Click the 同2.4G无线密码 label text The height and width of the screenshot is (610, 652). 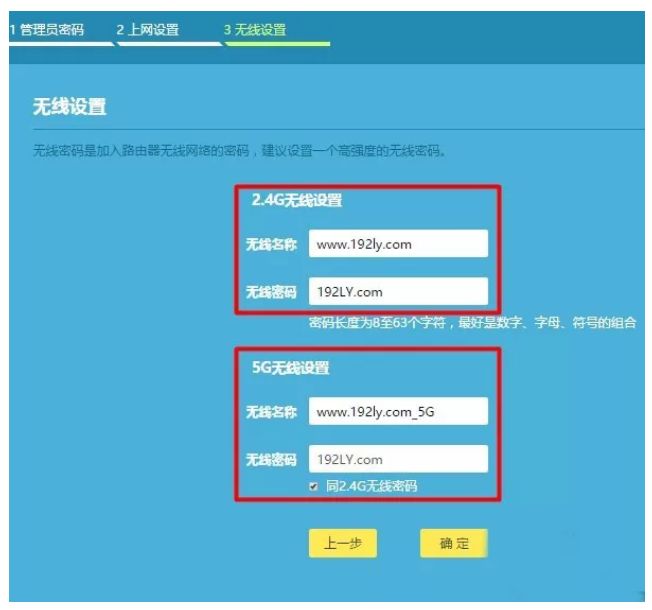pos(371,486)
